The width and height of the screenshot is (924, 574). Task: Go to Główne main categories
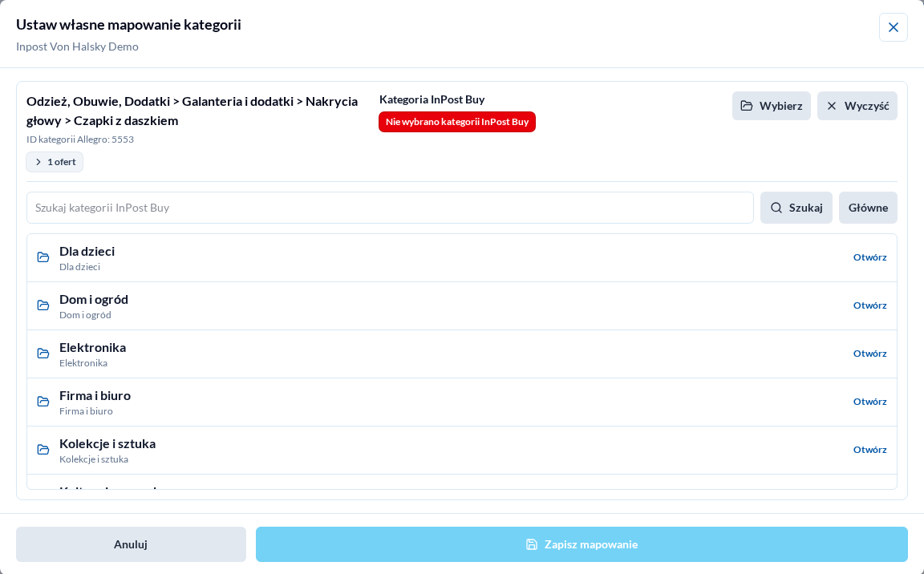pos(868,207)
